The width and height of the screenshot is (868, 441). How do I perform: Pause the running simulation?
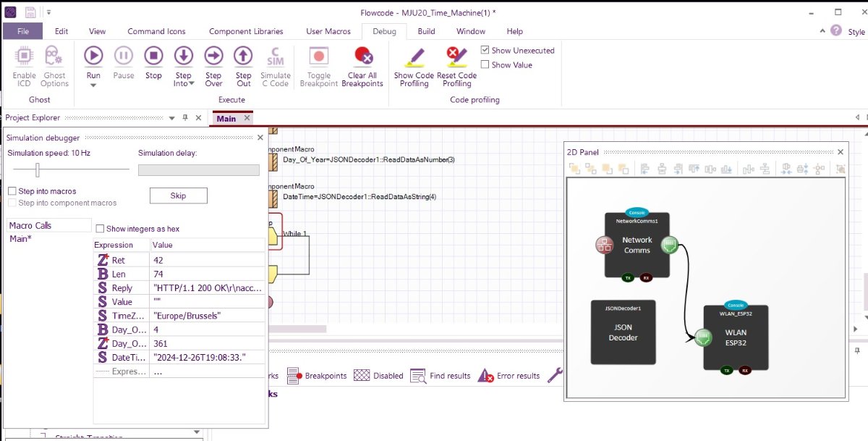(x=124, y=56)
